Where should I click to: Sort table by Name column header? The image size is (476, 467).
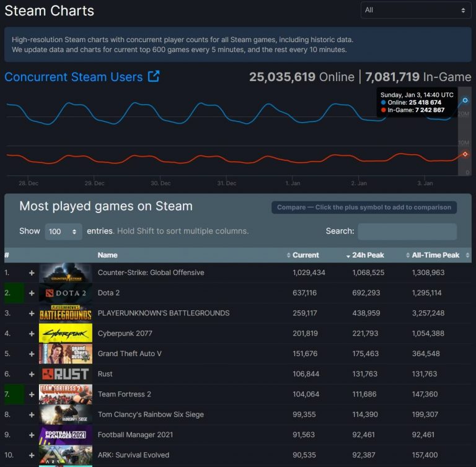[107, 255]
